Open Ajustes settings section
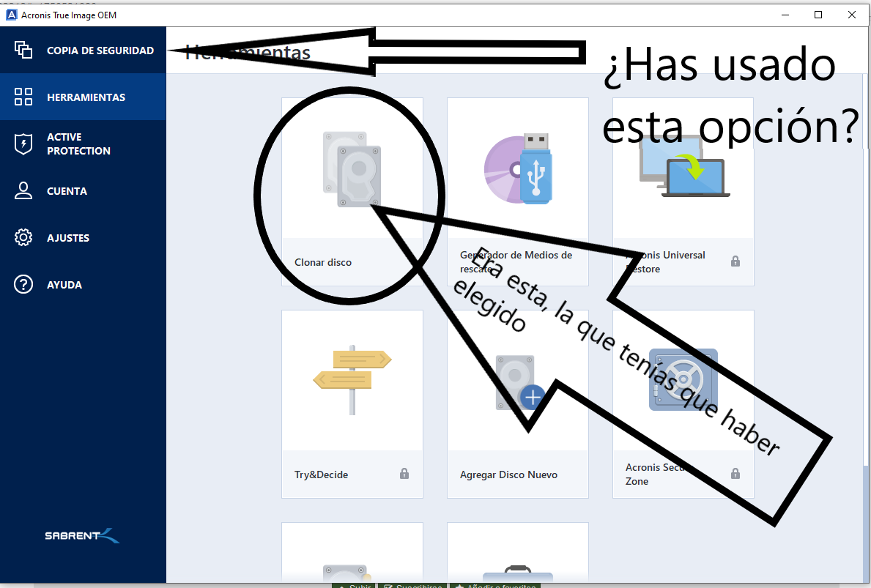Viewport: 871px width, 588px height. point(83,238)
